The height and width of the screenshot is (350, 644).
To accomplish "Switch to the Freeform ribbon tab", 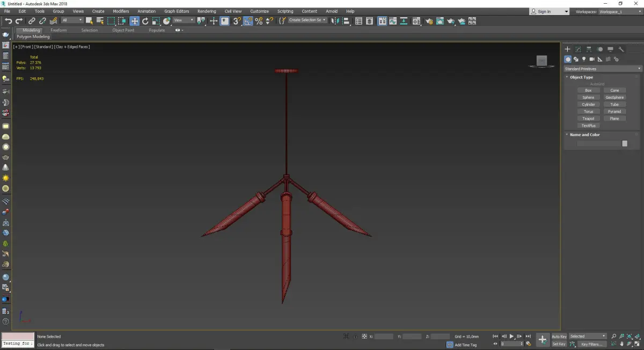I will click(58, 30).
